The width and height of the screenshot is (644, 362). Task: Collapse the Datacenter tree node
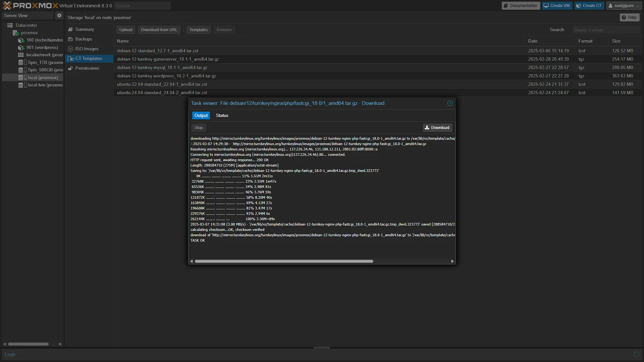[x=5, y=25]
